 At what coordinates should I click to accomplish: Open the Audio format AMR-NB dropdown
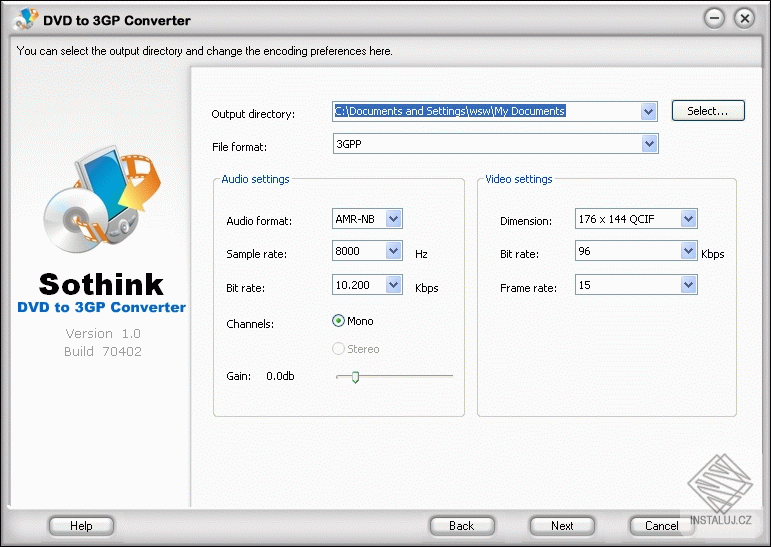393,219
